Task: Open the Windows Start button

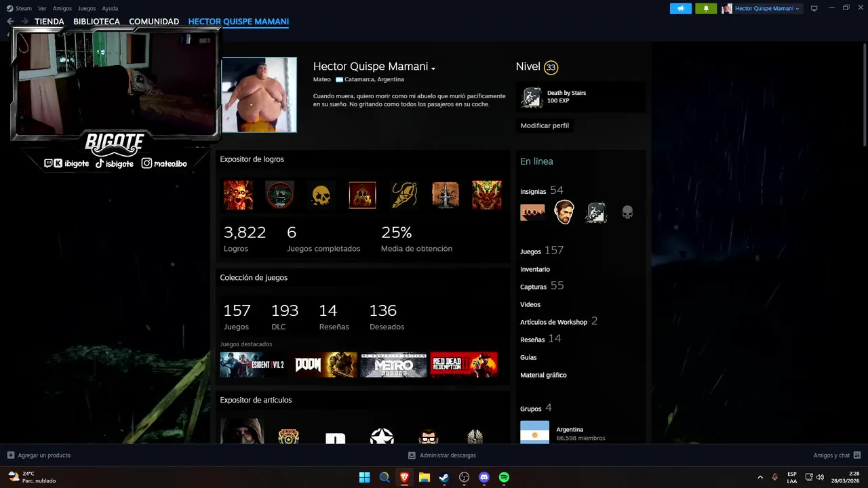Action: click(364, 477)
